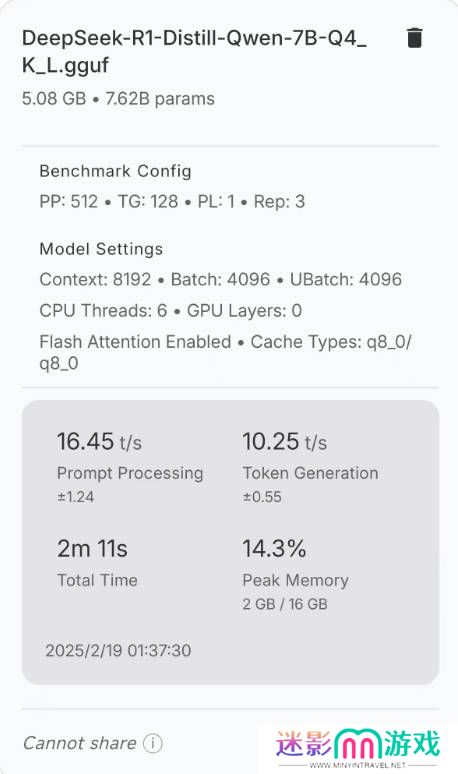Click the CPU Threads: 6 line
Viewport: 458px width, 774px height.
pos(171,310)
